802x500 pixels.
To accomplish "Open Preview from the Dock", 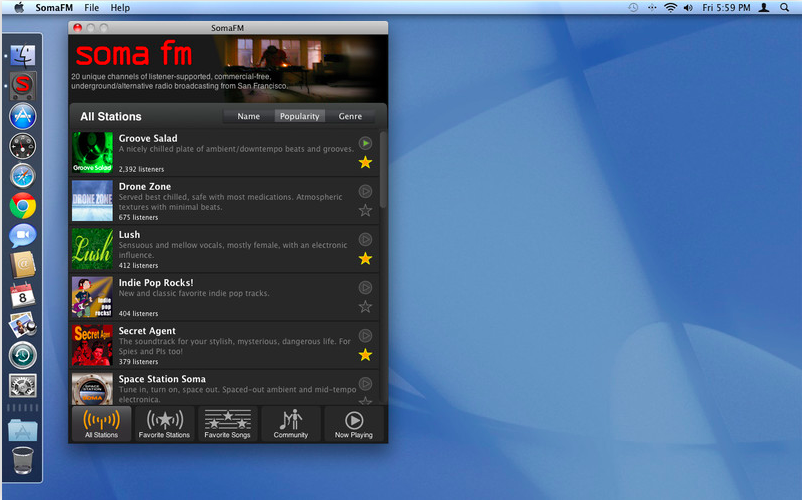I will tap(23, 325).
